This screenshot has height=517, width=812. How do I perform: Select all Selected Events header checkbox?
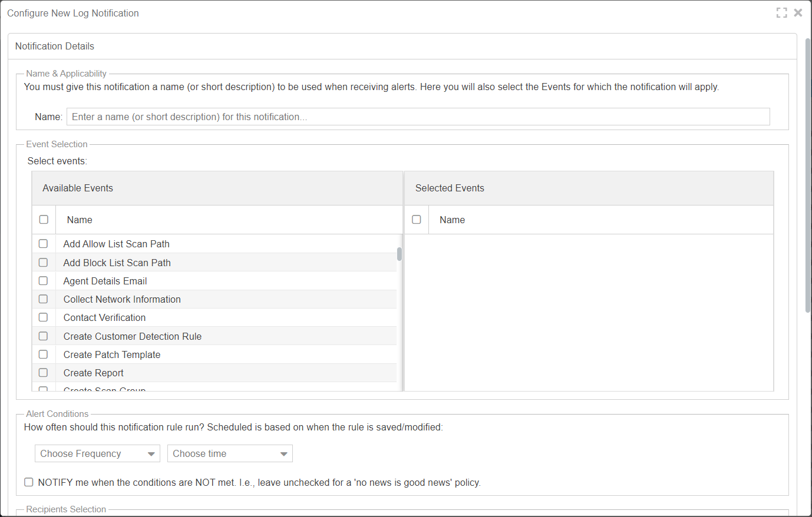pos(417,220)
